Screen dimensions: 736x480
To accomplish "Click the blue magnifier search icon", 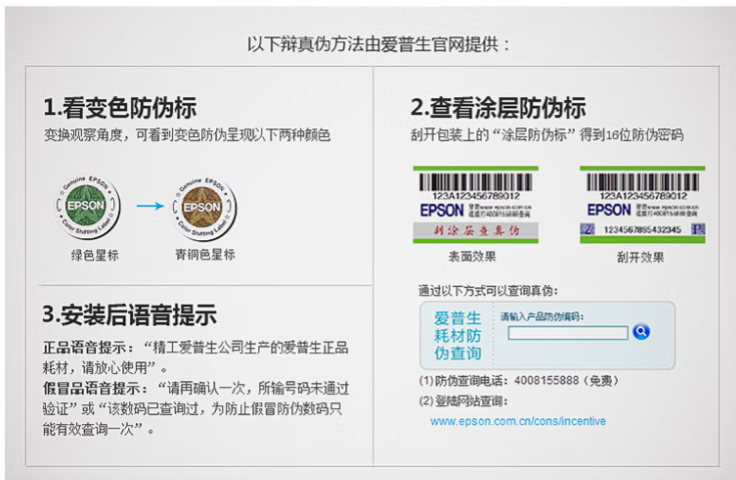I will point(641,332).
